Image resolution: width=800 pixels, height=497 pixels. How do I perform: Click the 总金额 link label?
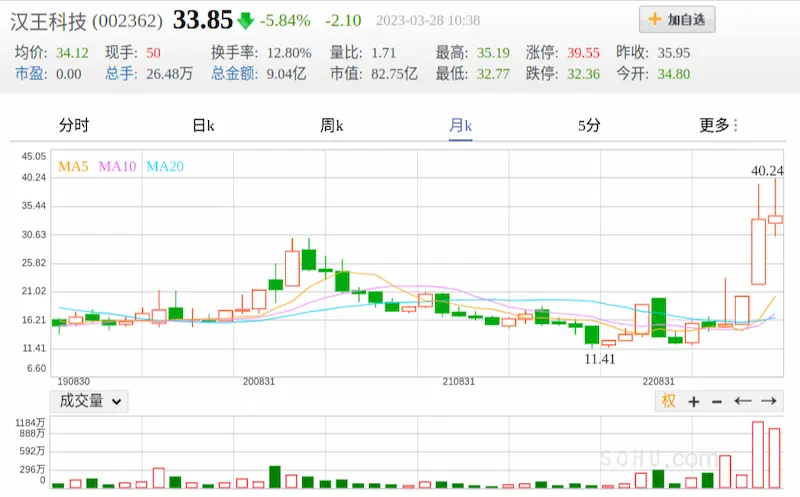pos(231,73)
